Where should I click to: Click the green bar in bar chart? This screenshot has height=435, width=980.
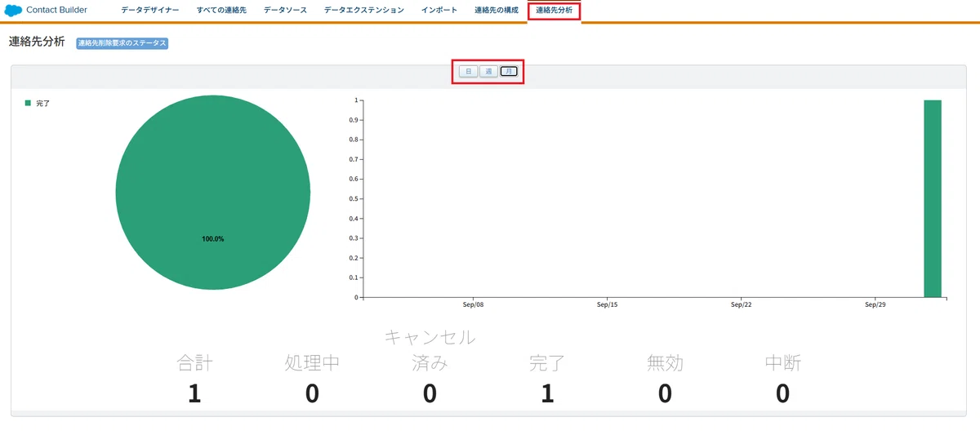pyautogui.click(x=933, y=198)
